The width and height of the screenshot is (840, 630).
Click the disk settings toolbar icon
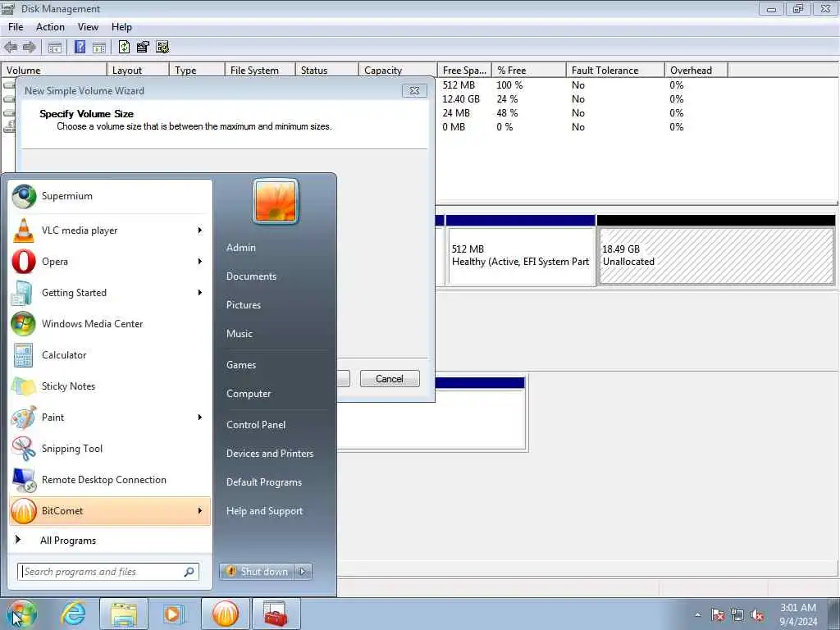click(162, 47)
